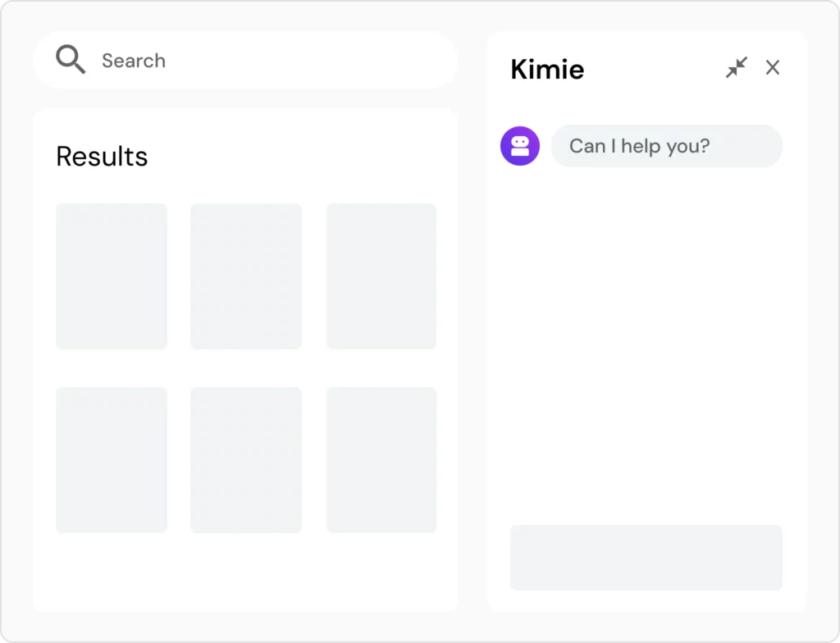Select the middle result card in bottom row
The height and width of the screenshot is (643, 840).
246,460
